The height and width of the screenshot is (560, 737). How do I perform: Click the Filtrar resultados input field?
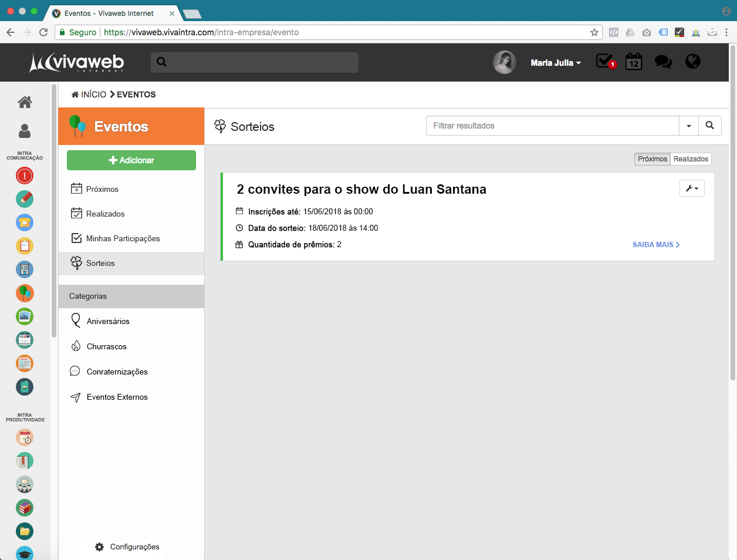coord(552,126)
